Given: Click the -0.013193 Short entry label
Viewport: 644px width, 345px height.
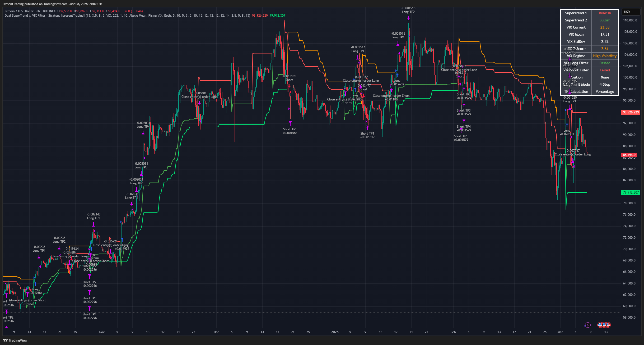Looking at the screenshot, I should 289,78.
